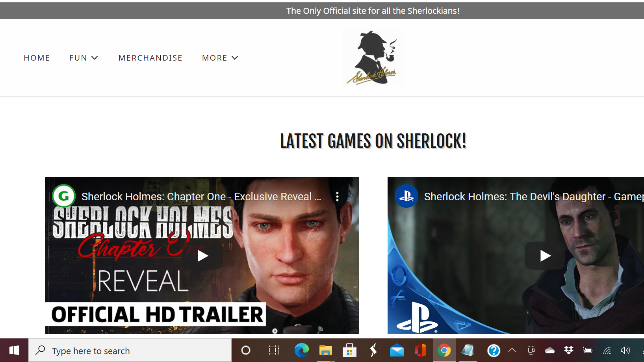The height and width of the screenshot is (362, 644).
Task: Click the Chapter One trailer thumbnail
Action: point(202,255)
